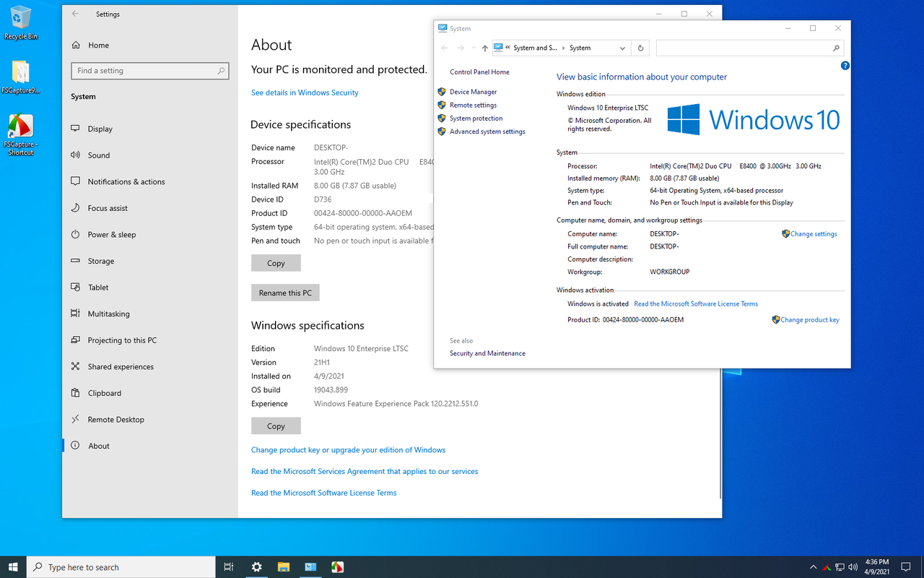Screen dimensions: 924x578
Task: Open the Windows Start button
Action: coord(13,567)
